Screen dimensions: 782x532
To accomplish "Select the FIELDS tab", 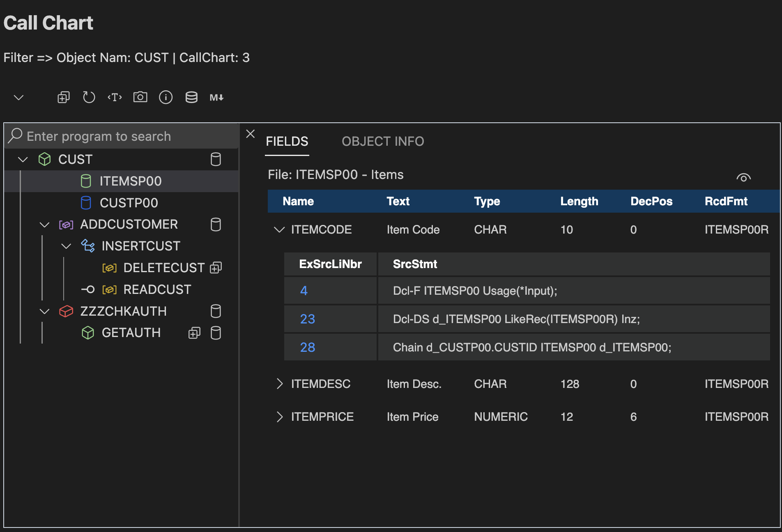I will (287, 141).
